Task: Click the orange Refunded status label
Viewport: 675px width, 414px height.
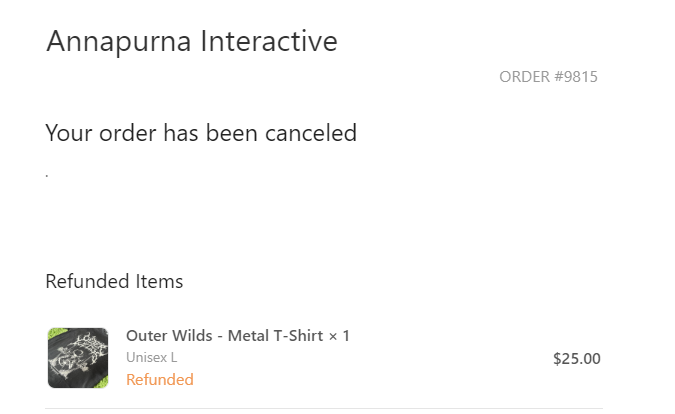Action: 160,380
